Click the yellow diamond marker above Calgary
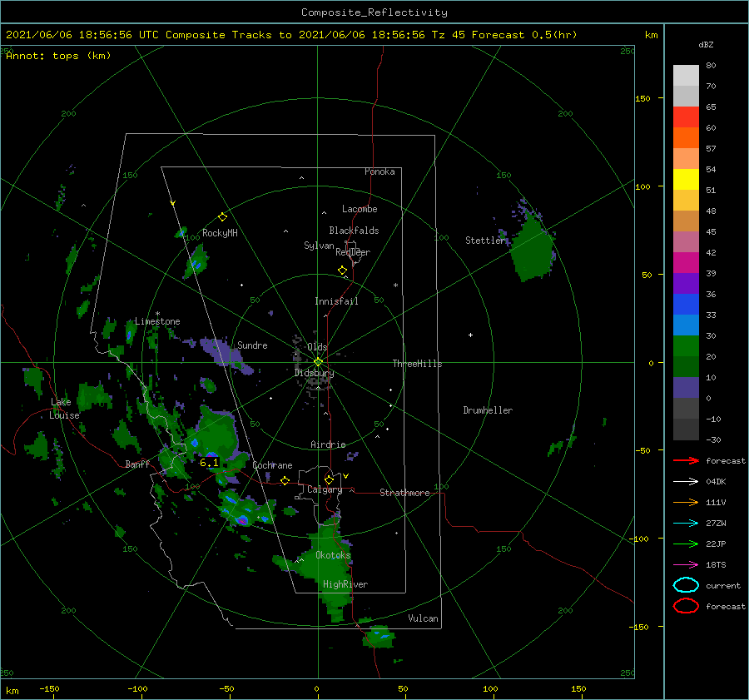 pyautogui.click(x=329, y=479)
